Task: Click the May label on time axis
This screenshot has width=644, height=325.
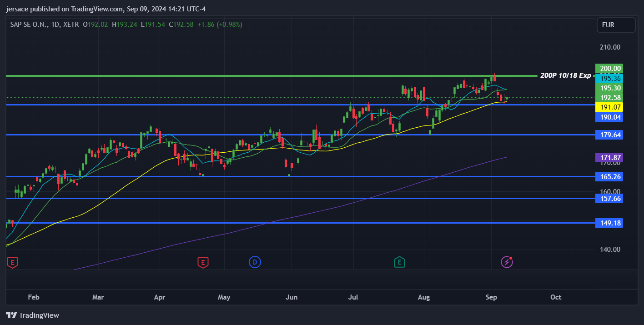Action: pos(224,297)
